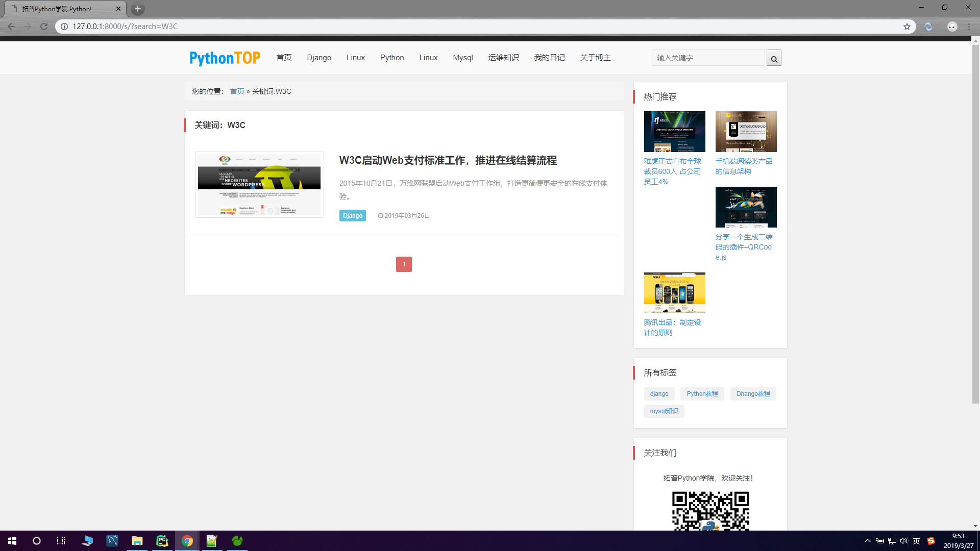980x551 pixels.
Task: Open File Explorer from the taskbar
Action: [137, 541]
